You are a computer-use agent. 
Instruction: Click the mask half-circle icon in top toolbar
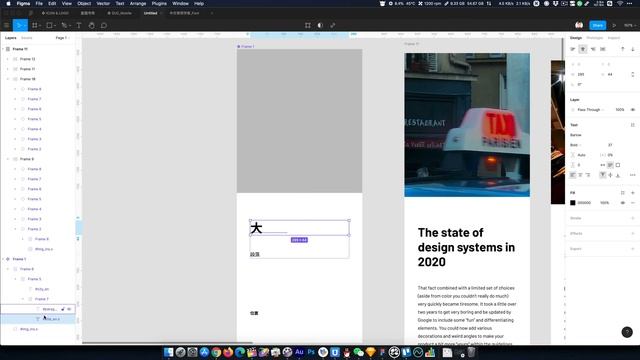320,25
